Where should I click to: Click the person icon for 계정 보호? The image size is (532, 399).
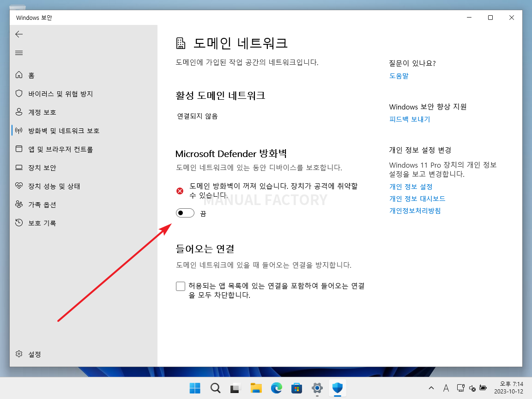(19, 112)
